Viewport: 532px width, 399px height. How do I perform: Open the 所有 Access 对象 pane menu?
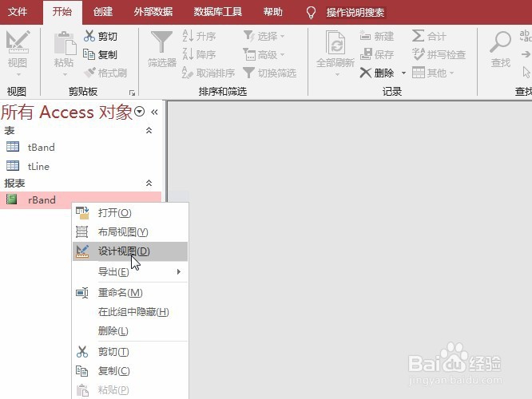140,112
